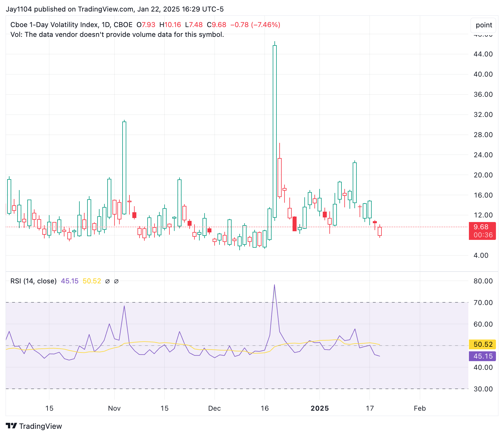Click the TradingView logo icon
The image size is (504, 436).
(12, 426)
